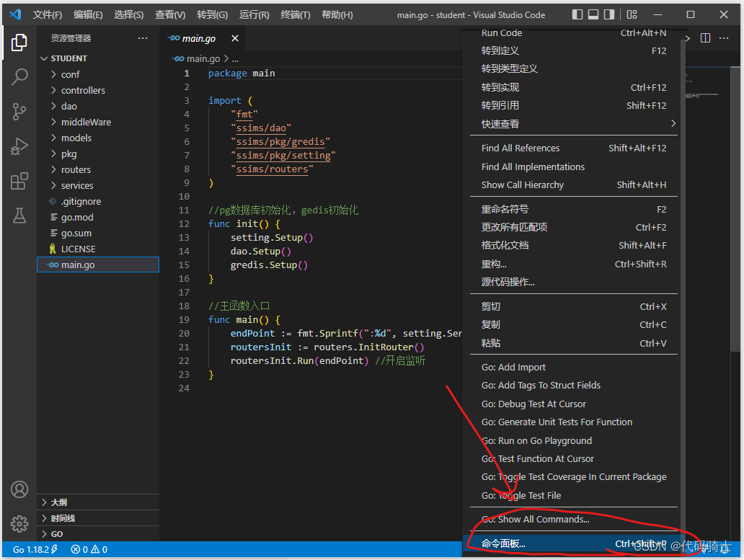This screenshot has height=560, width=744.
Task: Split the editor to the right
Action: (x=706, y=38)
